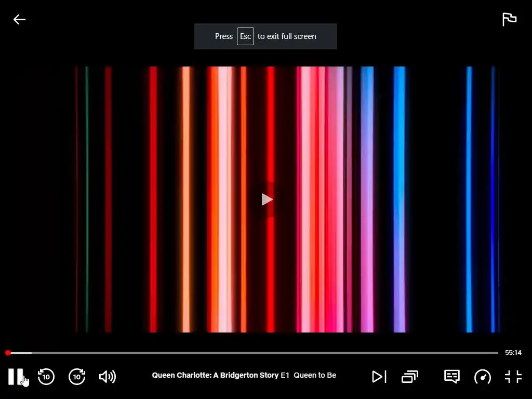Open the episodes list icon
Image resolution: width=532 pixels, height=399 pixels.
410,377
